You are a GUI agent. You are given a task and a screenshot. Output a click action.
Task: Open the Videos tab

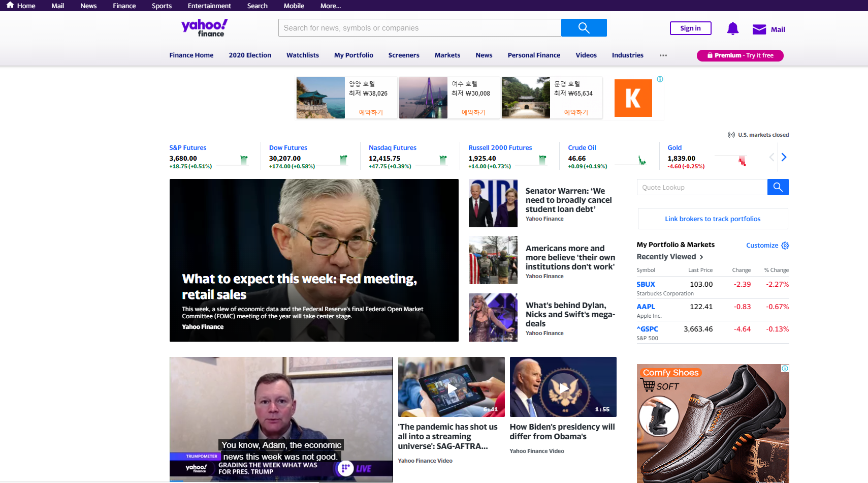(x=586, y=55)
